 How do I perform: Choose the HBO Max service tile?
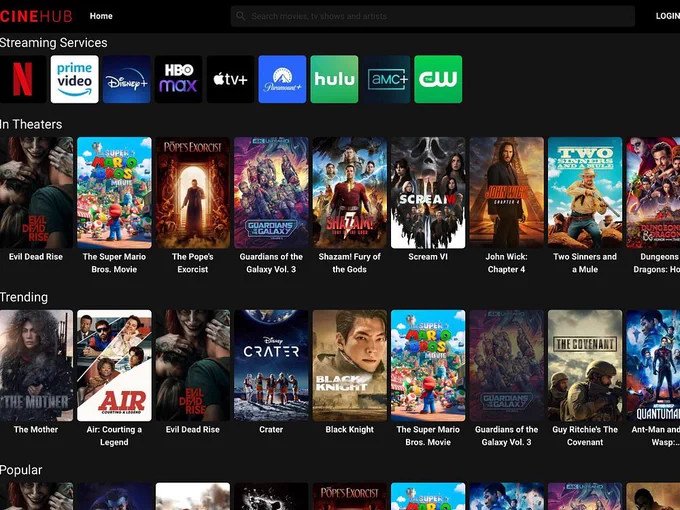coord(178,79)
